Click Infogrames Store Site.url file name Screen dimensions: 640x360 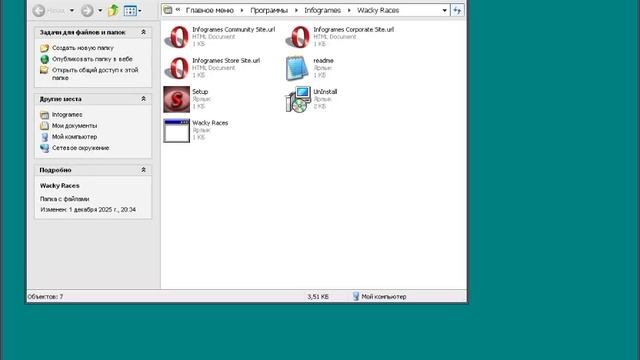(226, 60)
